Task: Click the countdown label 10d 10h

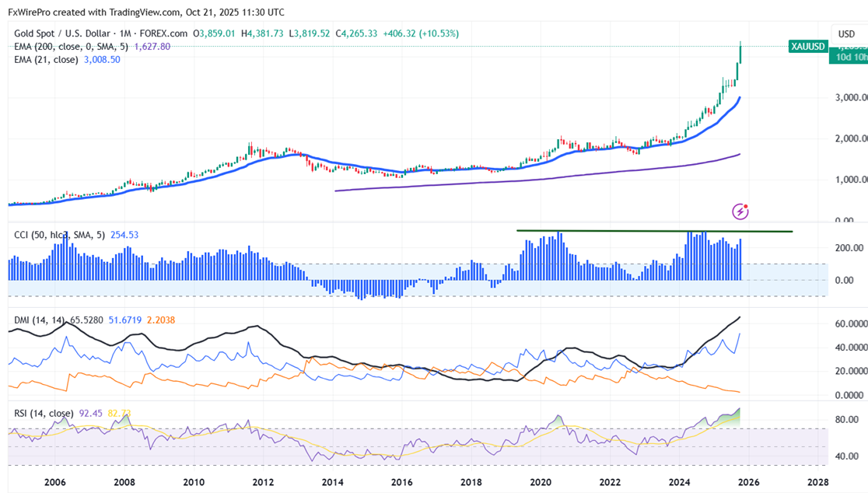Action: (x=851, y=58)
